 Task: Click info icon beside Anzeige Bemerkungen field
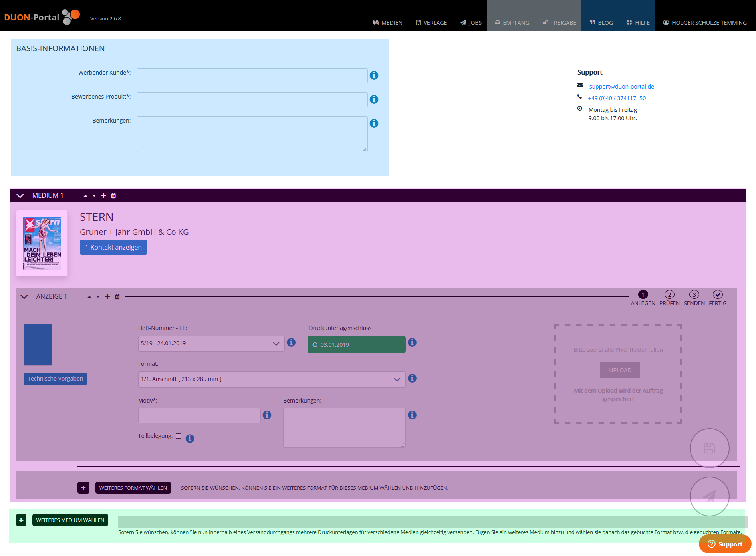[412, 415]
